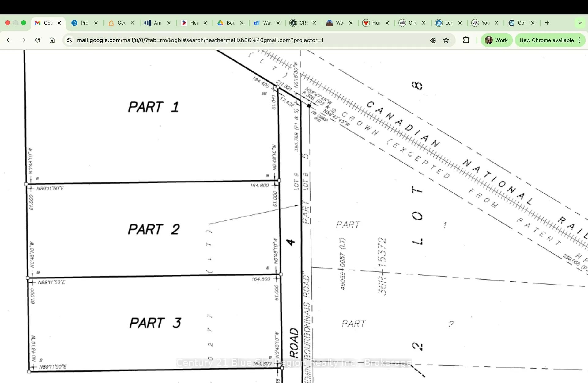Click the extension icon beside bookmark star
Image resolution: width=588 pixels, height=383 pixels.
click(433, 40)
